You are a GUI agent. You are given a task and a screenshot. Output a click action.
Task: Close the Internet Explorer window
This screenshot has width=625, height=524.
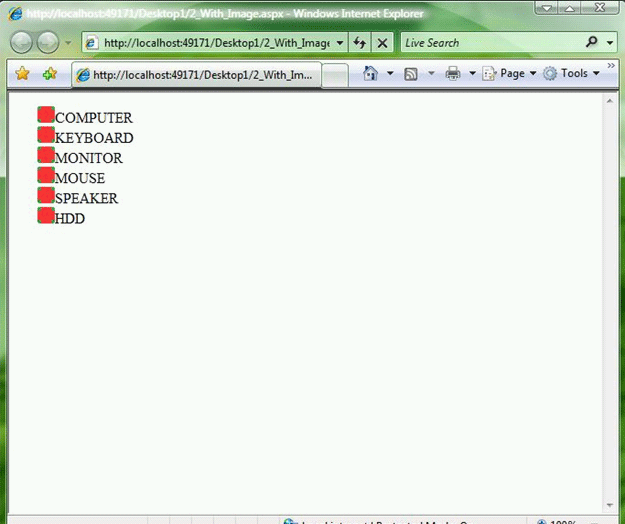pyautogui.click(x=600, y=8)
